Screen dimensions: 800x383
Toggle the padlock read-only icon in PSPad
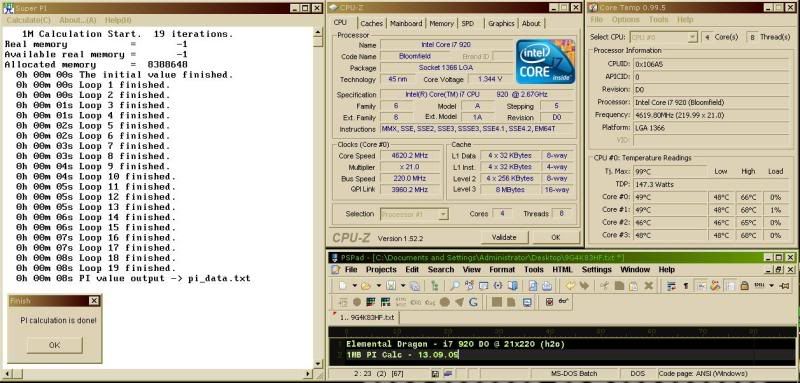[x=744, y=286]
